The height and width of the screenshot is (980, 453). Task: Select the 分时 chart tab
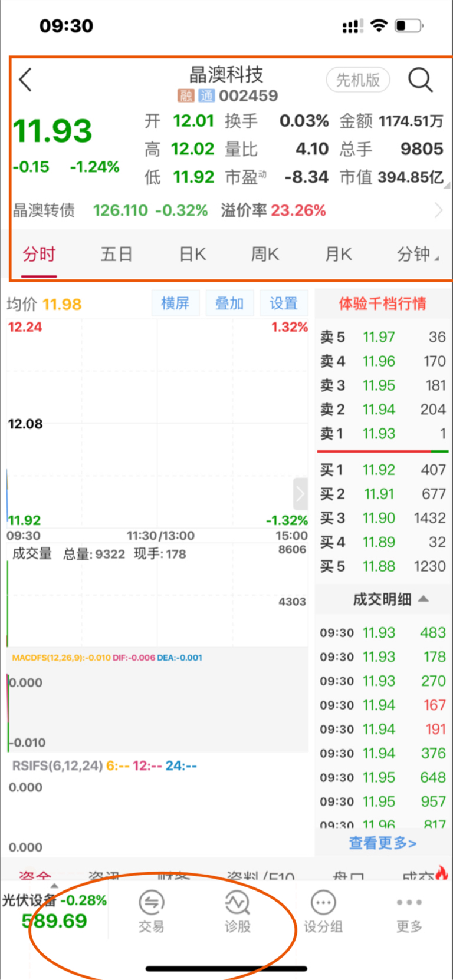click(x=39, y=255)
